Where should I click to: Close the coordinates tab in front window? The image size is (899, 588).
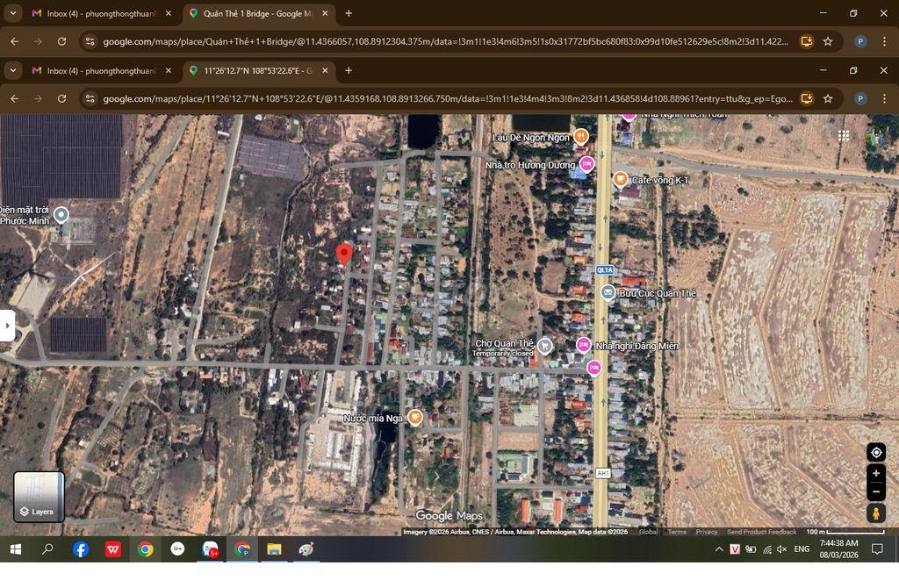[325, 70]
